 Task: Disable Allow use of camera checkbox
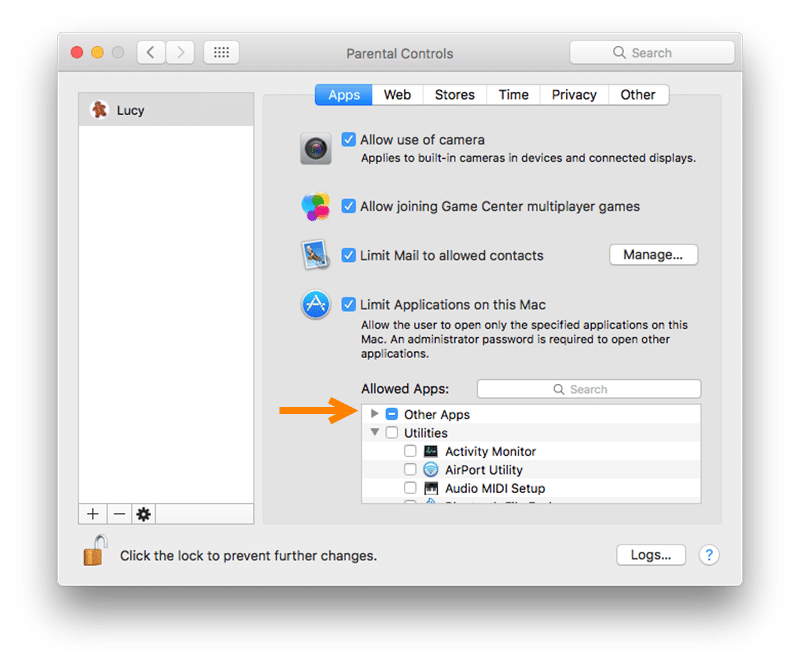(349, 140)
